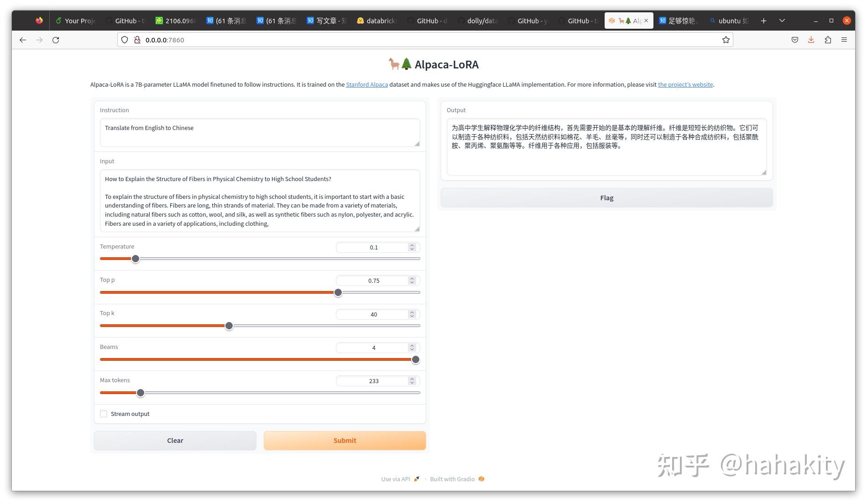The height and width of the screenshot is (504, 867).
Task: Open the extensions puzzle icon
Action: (828, 40)
